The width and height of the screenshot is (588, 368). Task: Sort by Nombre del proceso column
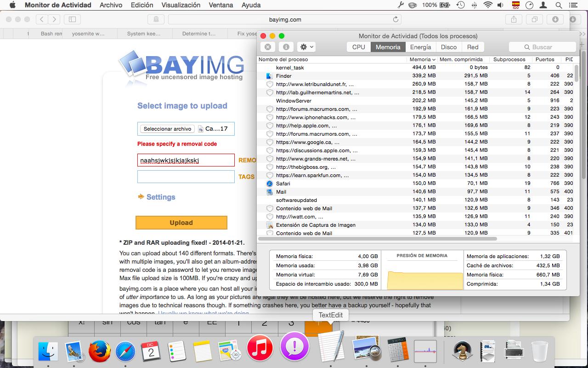pos(332,59)
